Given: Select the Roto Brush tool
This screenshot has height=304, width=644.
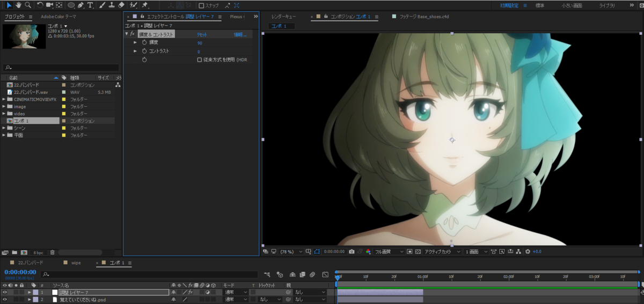Looking at the screenshot, I should coord(133,5).
